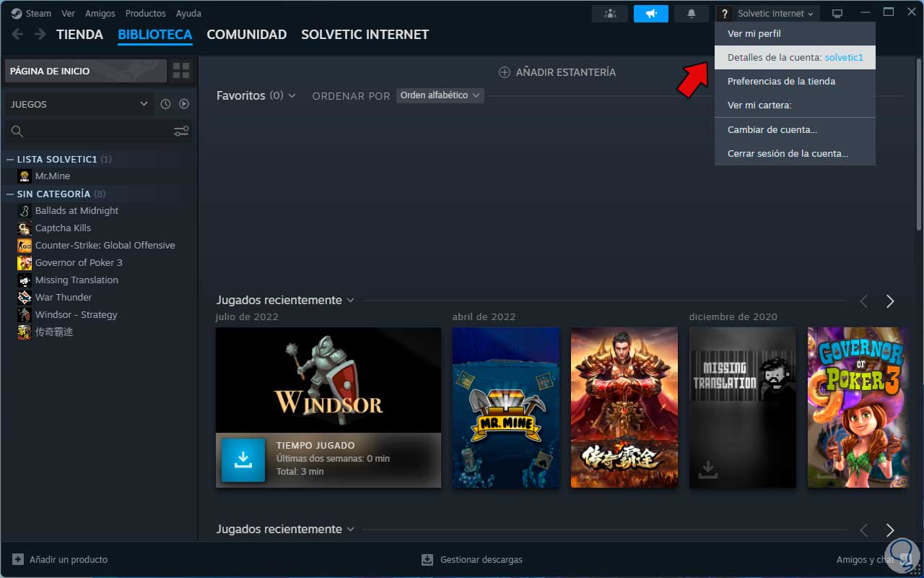Open the Steam menu
Screen dimensions: 924x578
[39, 13]
